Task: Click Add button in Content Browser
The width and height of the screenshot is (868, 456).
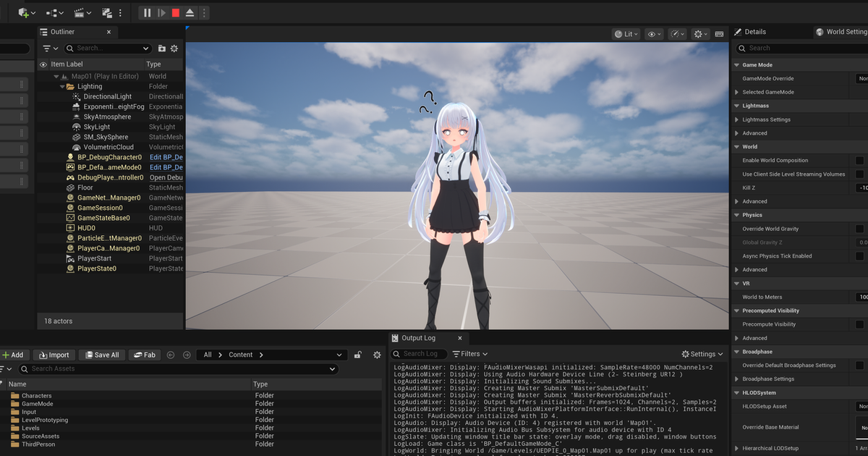Action: click(13, 355)
